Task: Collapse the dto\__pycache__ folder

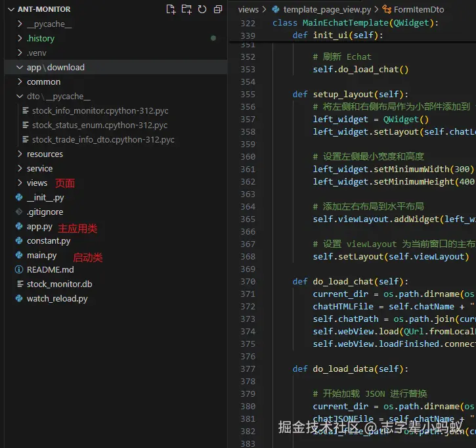Action: click(x=19, y=97)
